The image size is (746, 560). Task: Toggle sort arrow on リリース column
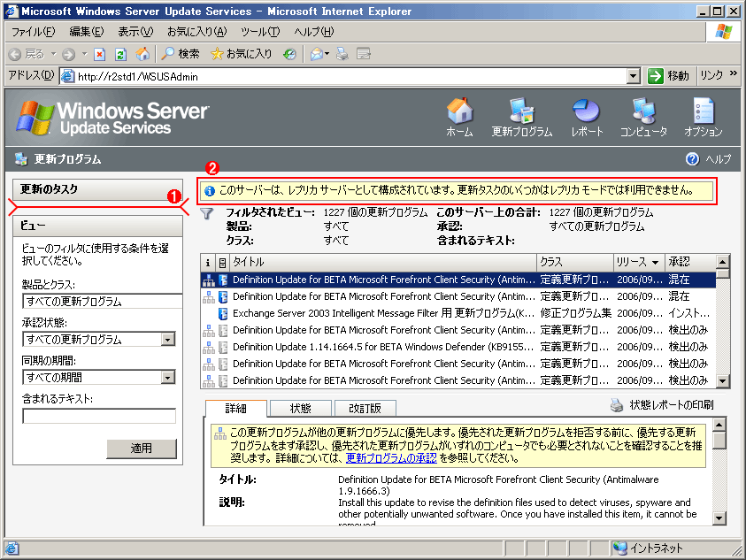655,263
